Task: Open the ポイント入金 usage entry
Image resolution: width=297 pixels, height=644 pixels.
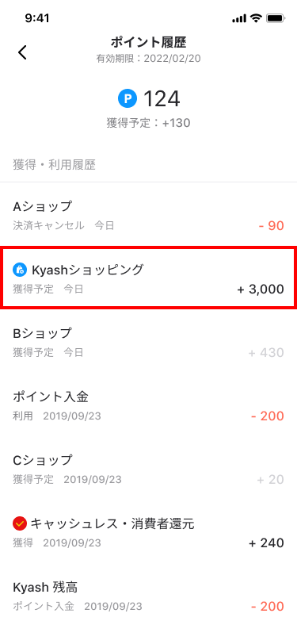Action: point(149,405)
